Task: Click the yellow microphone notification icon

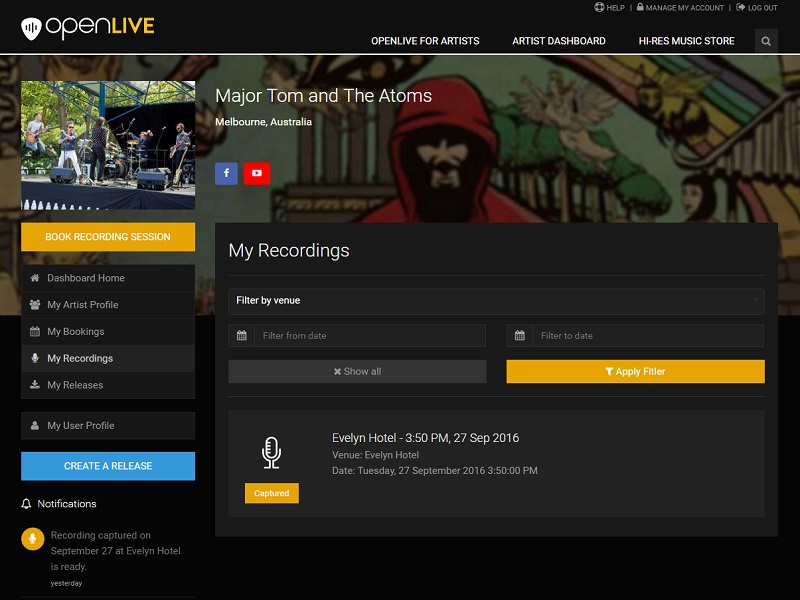Action: (33, 539)
